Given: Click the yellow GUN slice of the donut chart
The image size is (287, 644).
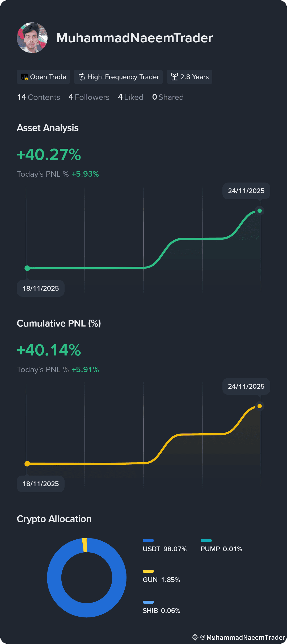Looking at the screenshot, I should (85, 545).
